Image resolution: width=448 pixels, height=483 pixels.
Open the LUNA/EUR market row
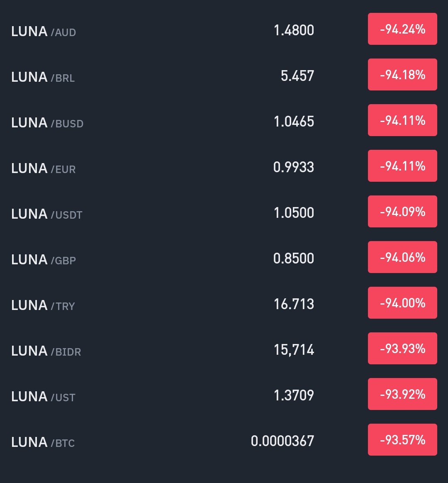pos(224,166)
